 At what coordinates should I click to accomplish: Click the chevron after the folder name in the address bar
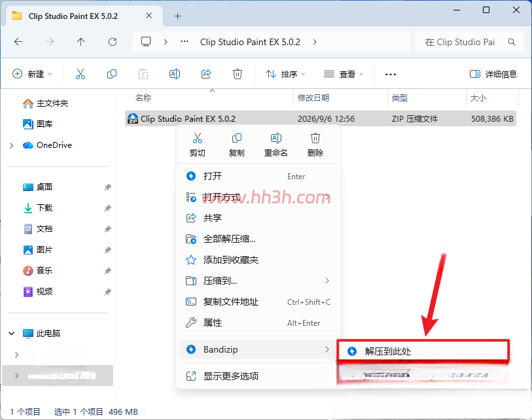(x=315, y=42)
